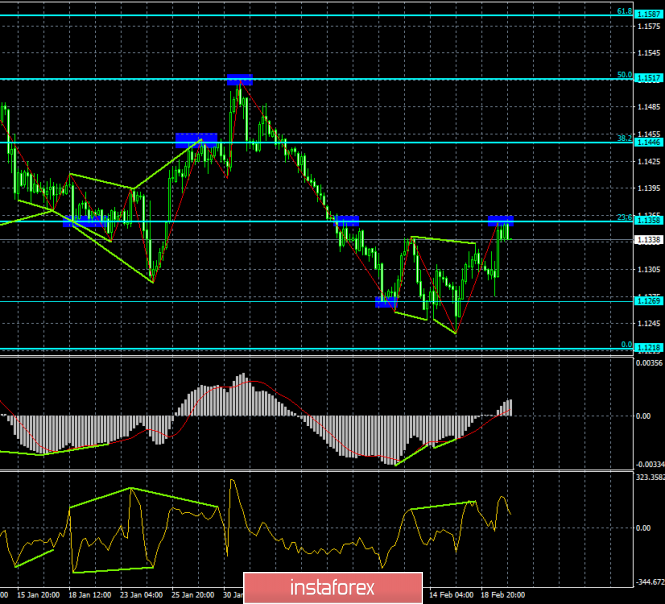Screen dimensions: 665x604
Task: Click the 1.1517 price tag
Action: 649,78
